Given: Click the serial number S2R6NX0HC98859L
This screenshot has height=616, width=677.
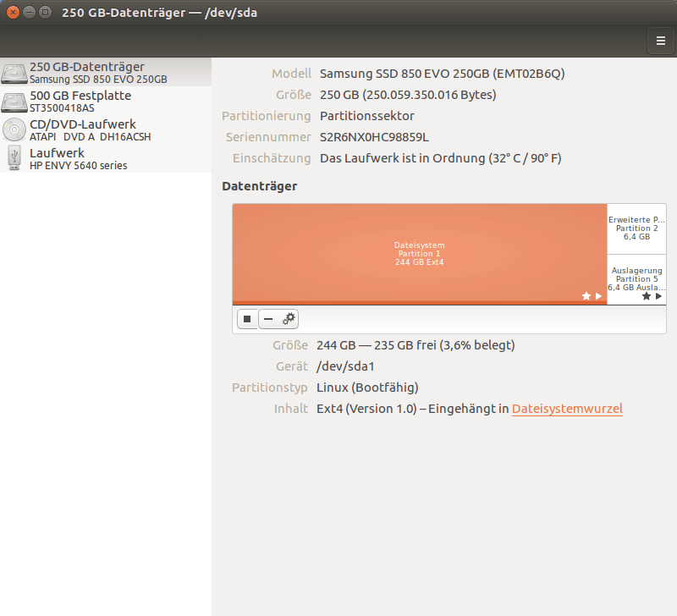Looking at the screenshot, I should point(374,137).
